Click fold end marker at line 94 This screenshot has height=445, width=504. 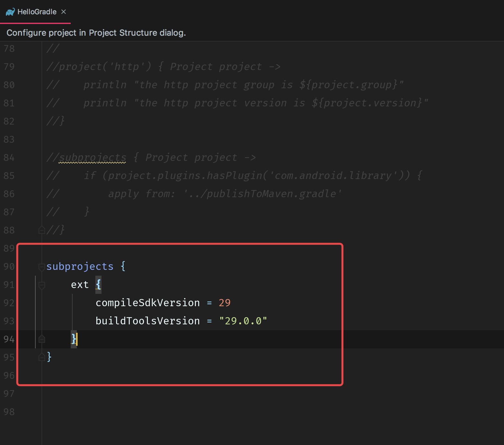tap(42, 339)
